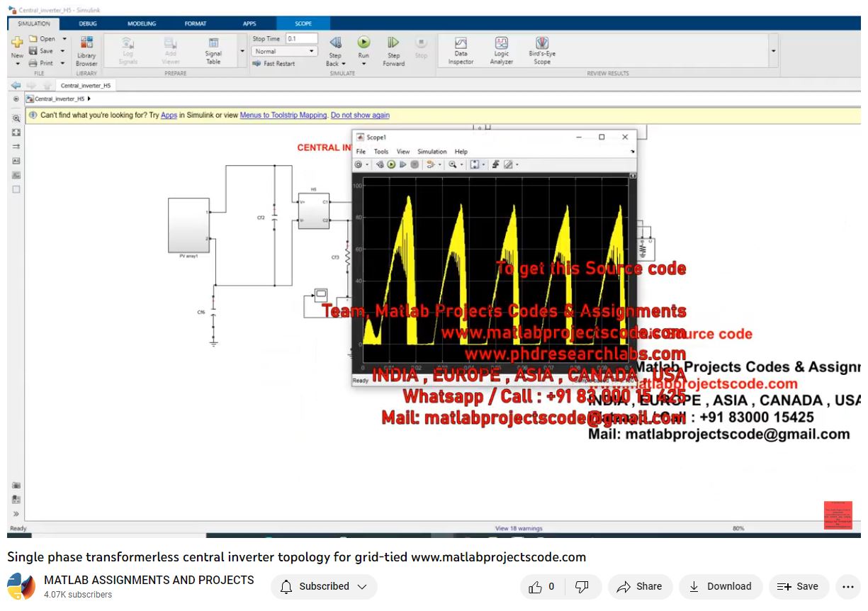Switch to the SCOPE tab
Screen dimensions: 868x611
click(x=303, y=23)
